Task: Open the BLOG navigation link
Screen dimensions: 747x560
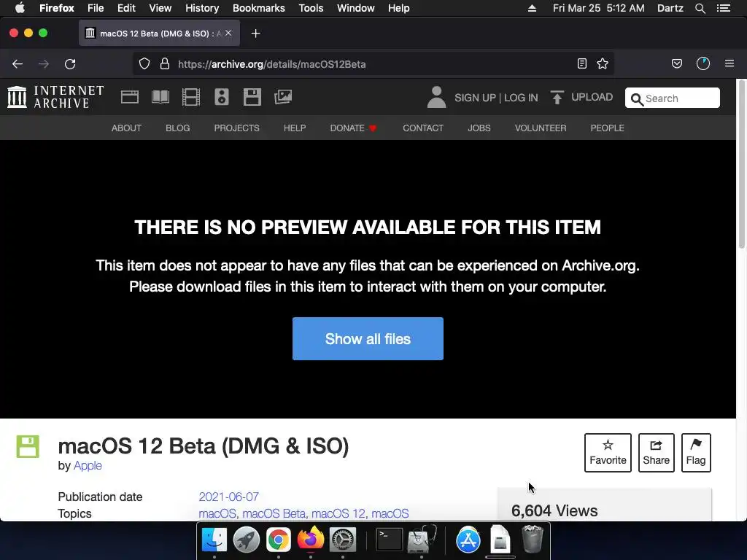Action: (x=178, y=128)
